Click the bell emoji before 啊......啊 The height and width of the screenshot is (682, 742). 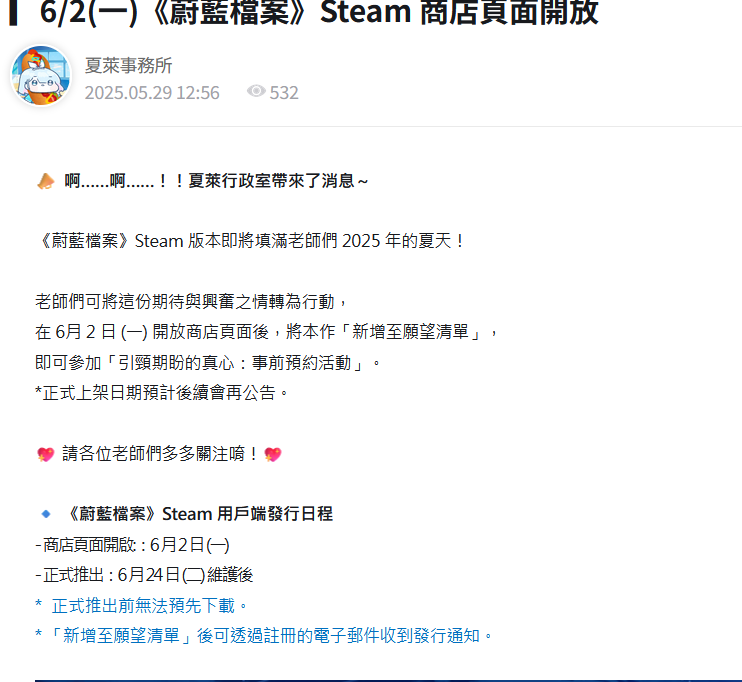pyautogui.click(x=46, y=181)
